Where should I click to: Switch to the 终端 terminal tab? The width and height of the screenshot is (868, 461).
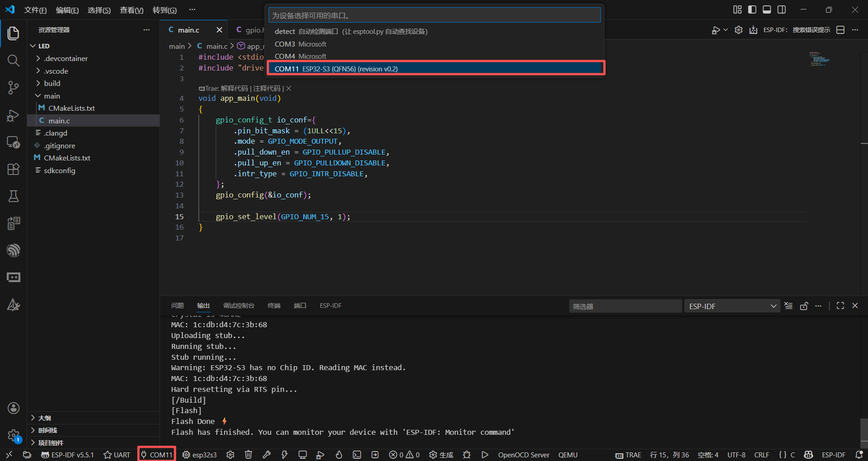click(274, 306)
